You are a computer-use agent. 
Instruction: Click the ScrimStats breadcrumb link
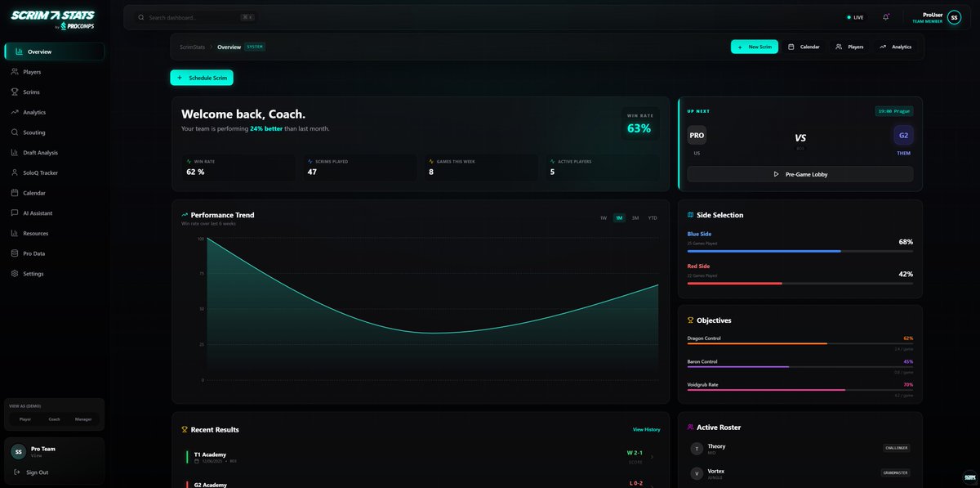click(x=193, y=47)
